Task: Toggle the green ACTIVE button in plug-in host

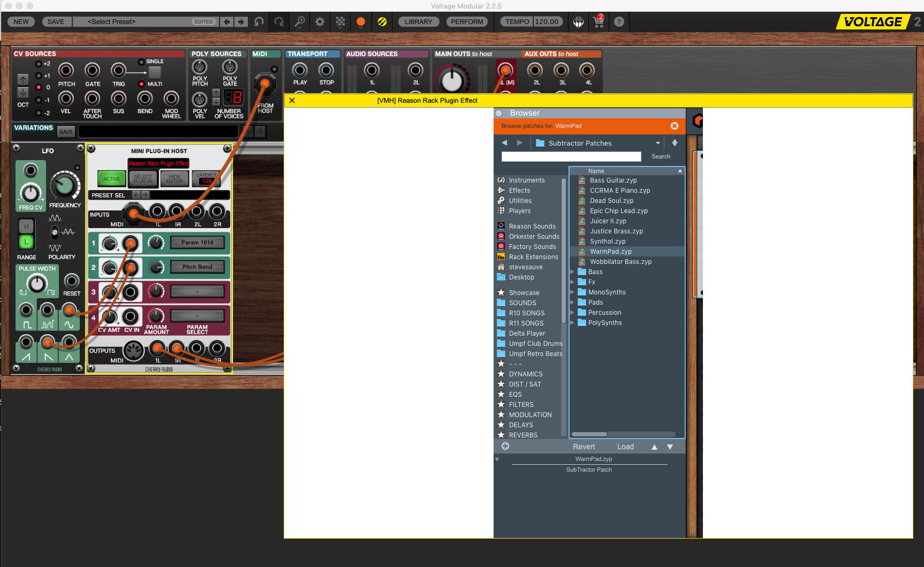Action: coord(111,179)
